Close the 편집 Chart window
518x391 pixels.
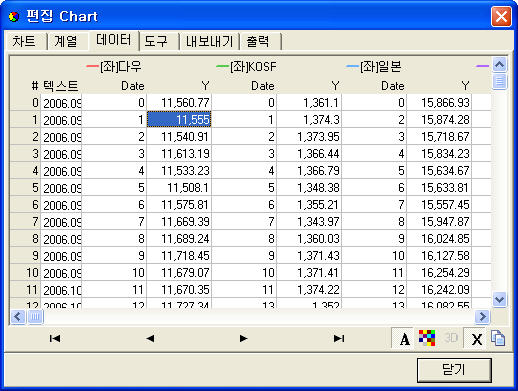click(x=501, y=16)
